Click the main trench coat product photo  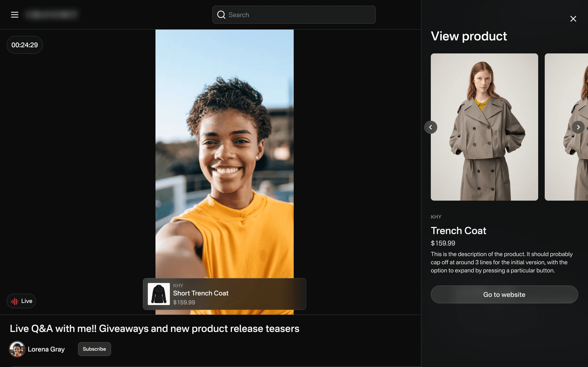[484, 127]
